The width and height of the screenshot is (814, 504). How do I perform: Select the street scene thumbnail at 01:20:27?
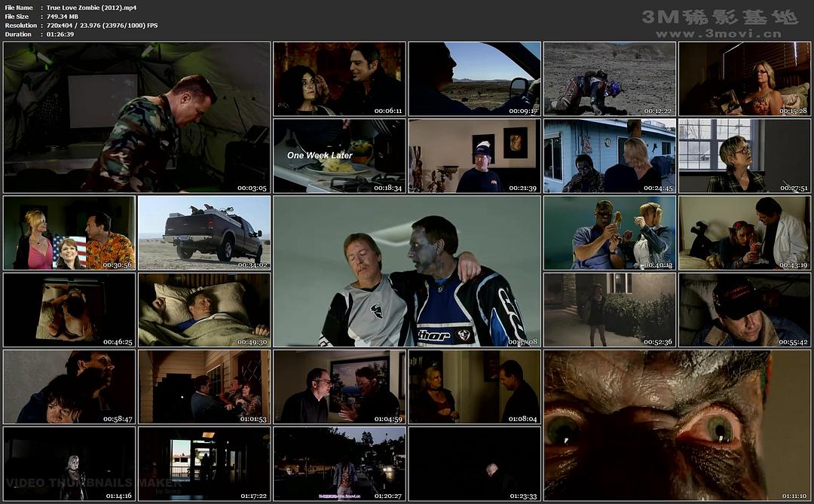(338, 463)
